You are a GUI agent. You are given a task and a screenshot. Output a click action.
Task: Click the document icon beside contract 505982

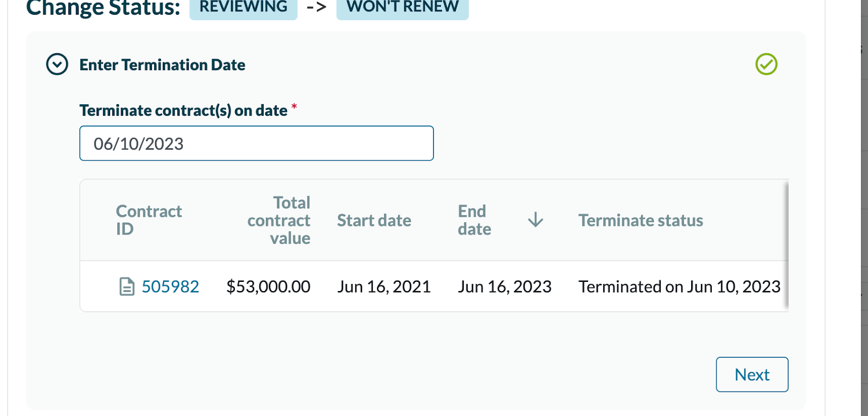126,286
